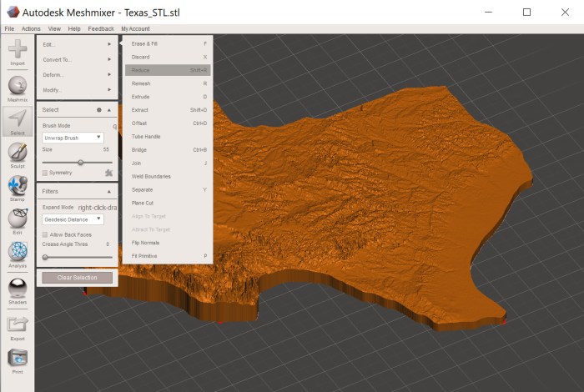Viewport: 584px width, 392px height.
Task: Choose Separate command
Action: 168,189
